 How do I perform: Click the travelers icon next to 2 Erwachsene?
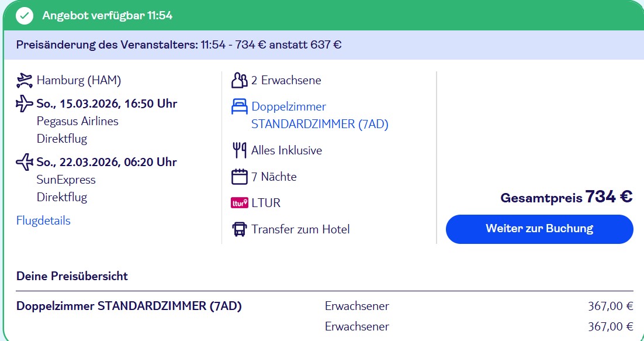pos(240,80)
